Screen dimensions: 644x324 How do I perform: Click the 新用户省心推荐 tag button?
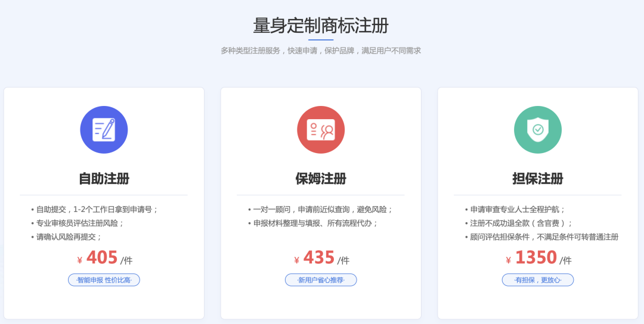click(321, 280)
